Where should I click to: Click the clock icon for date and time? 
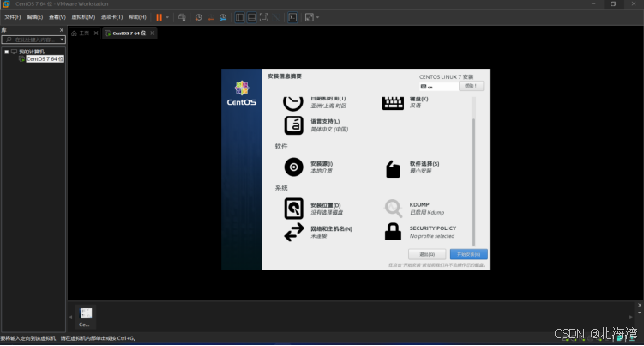(x=292, y=103)
